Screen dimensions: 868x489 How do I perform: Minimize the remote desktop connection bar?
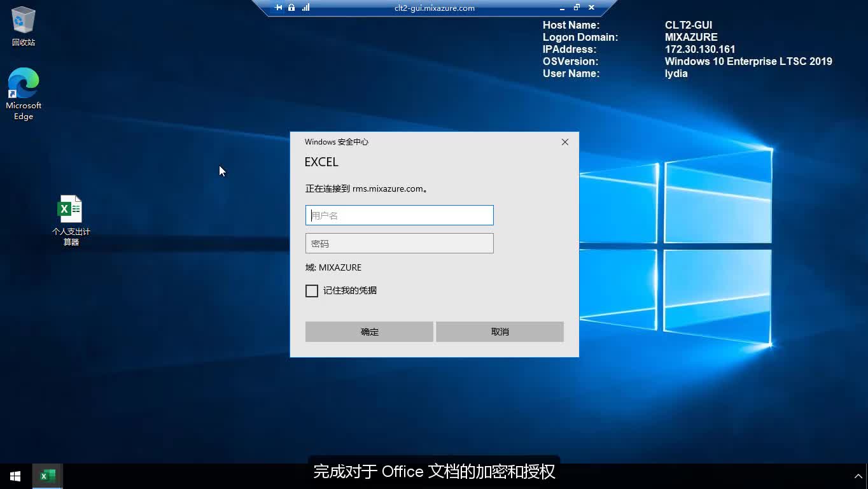[562, 8]
